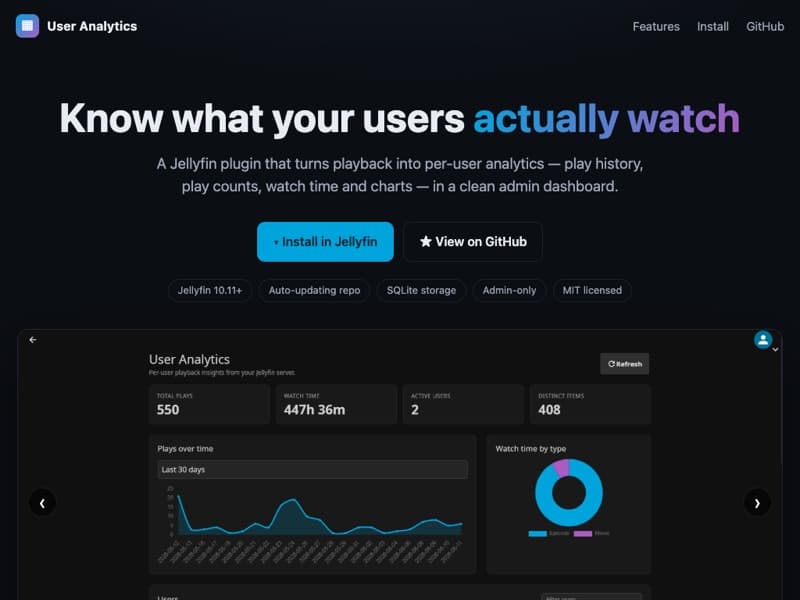Show the next carousel screenshot
The height and width of the screenshot is (600, 800).
click(757, 503)
